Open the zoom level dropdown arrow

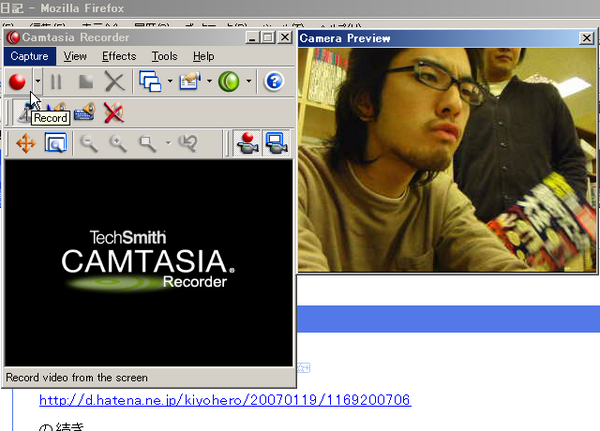(x=168, y=143)
